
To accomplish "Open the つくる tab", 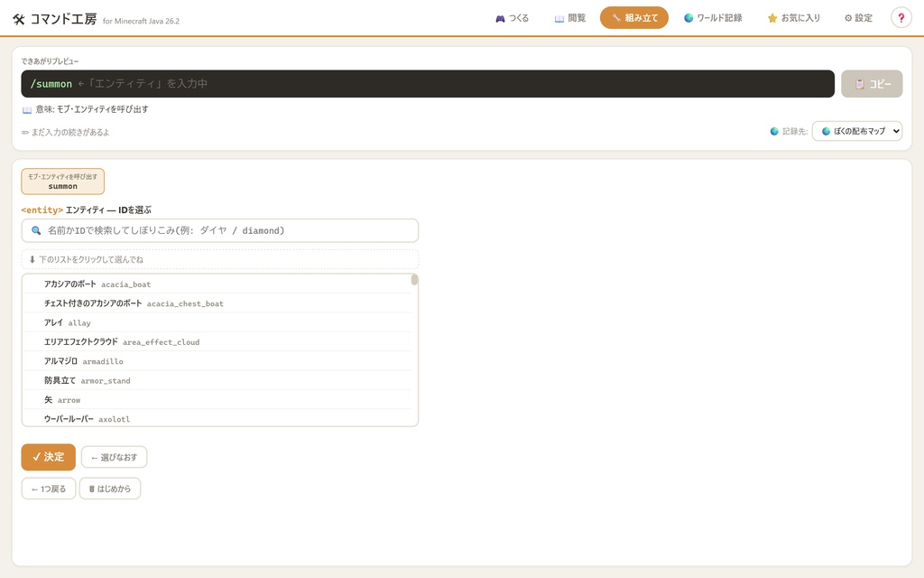I will click(x=512, y=18).
